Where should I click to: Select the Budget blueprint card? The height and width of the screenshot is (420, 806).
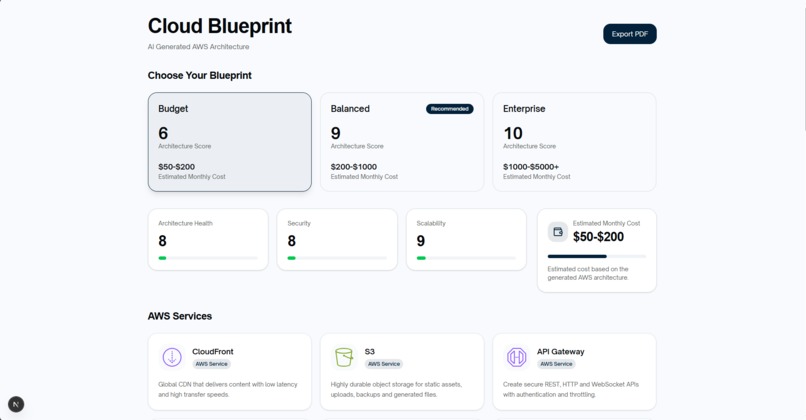pyautogui.click(x=230, y=142)
